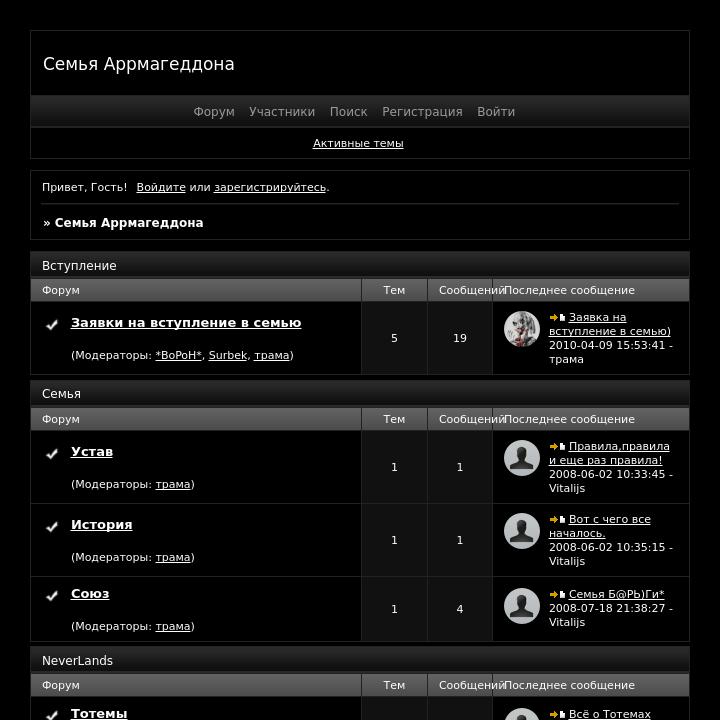Open the default avatar in Устав row
720x720 pixels.
(x=522, y=458)
